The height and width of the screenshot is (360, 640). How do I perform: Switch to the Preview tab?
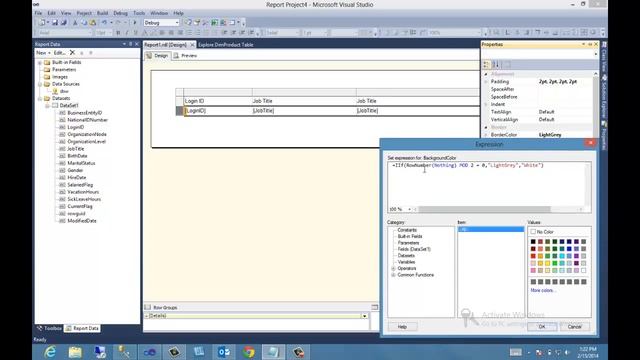point(185,56)
